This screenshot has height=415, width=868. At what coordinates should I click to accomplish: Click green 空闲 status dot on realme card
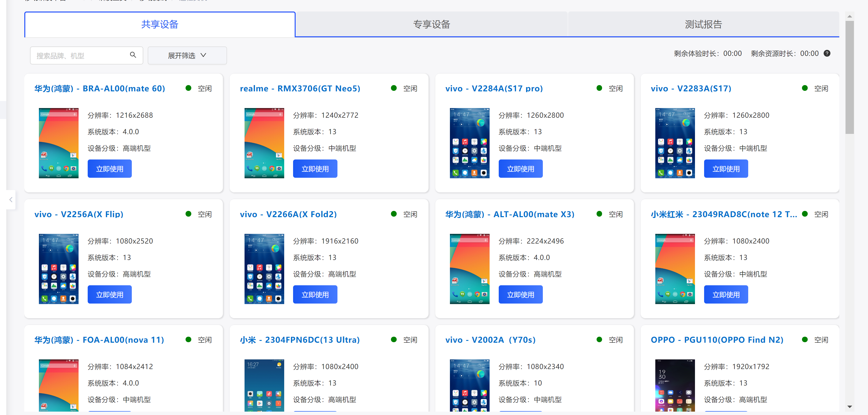(394, 88)
